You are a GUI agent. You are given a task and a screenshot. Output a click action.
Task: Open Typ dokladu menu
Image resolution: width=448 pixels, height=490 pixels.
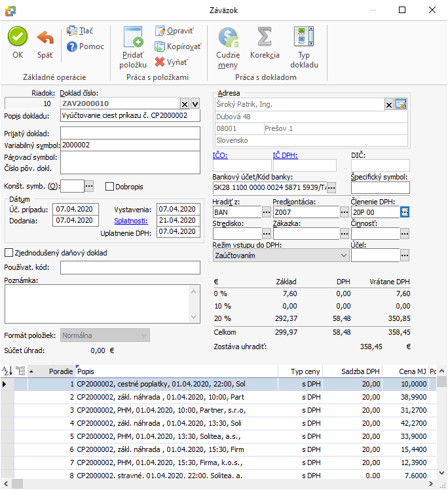[304, 39]
